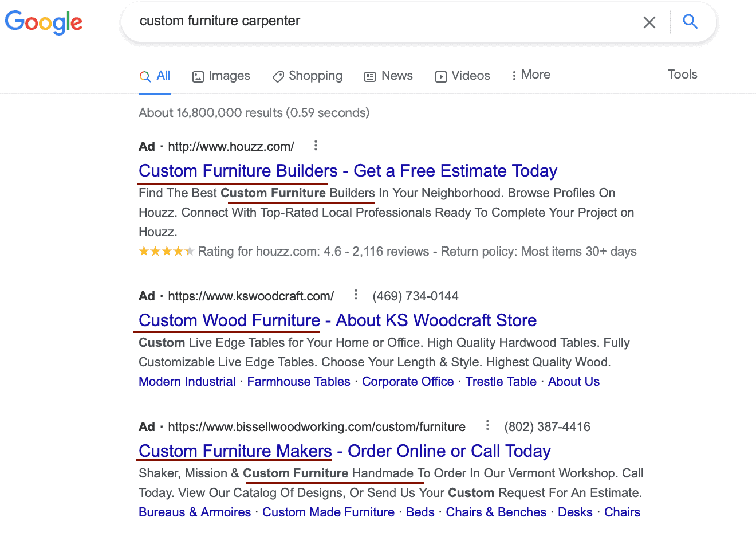
Task: Switch to the News tab
Action: tap(388, 76)
